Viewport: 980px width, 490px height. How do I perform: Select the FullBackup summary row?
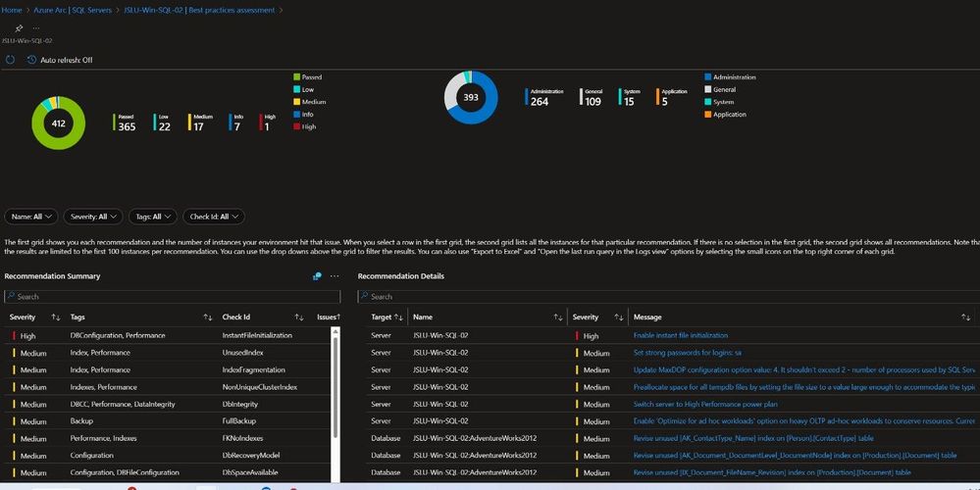168,420
